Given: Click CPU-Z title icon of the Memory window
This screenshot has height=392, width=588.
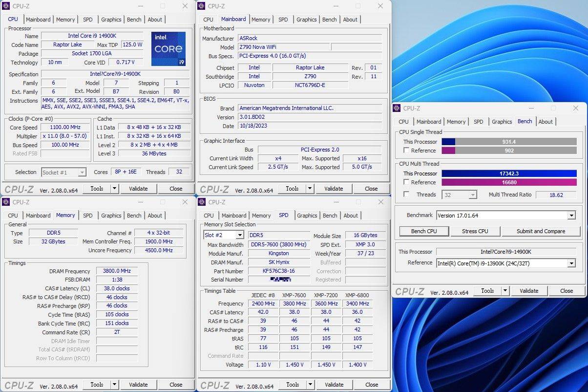Looking at the screenshot, I should [6, 202].
